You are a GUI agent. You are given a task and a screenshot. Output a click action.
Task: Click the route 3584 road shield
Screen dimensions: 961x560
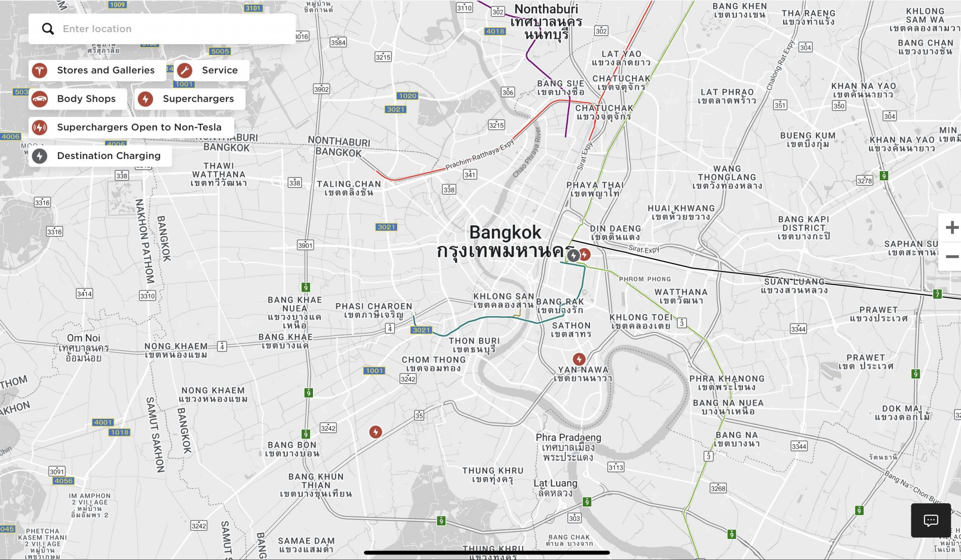[x=338, y=43]
